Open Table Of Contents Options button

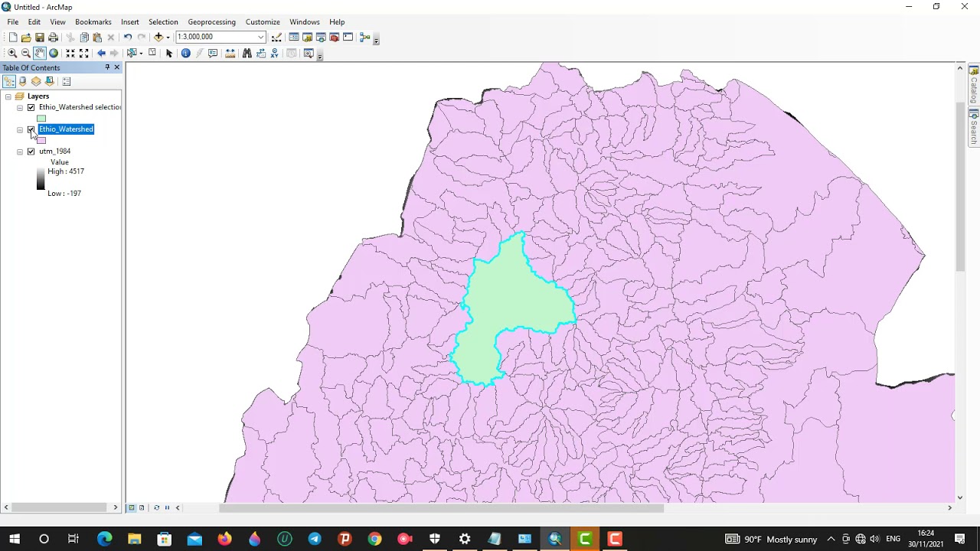67,81
